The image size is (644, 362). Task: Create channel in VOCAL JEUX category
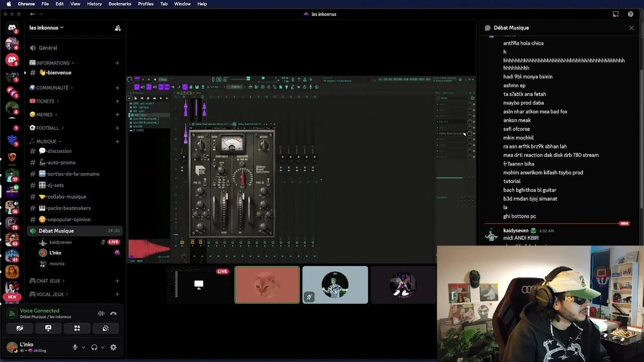(x=117, y=294)
